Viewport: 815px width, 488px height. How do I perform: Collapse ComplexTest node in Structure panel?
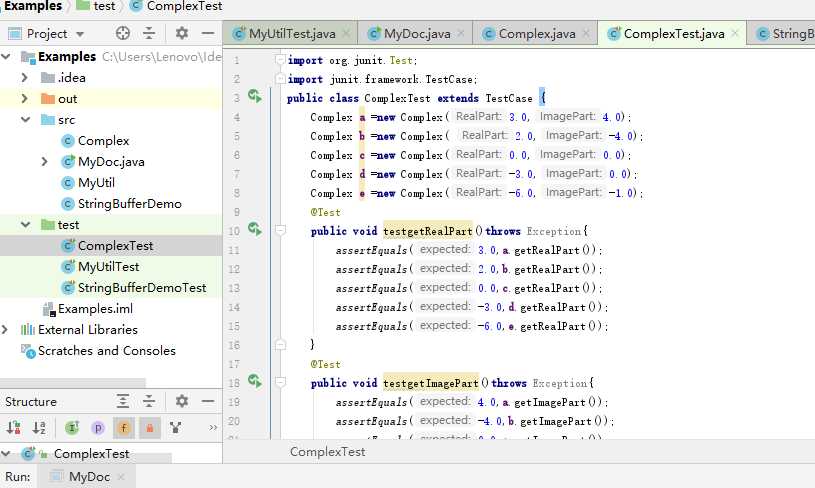pyautogui.click(x=6, y=454)
